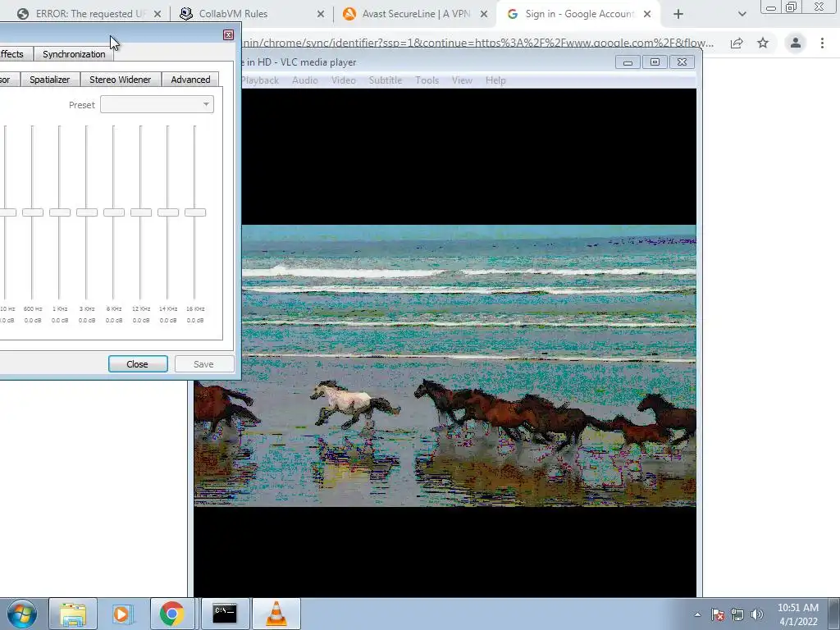The image size is (840, 630).
Task: Switch to Chrome taskbar icon
Action: (172, 614)
